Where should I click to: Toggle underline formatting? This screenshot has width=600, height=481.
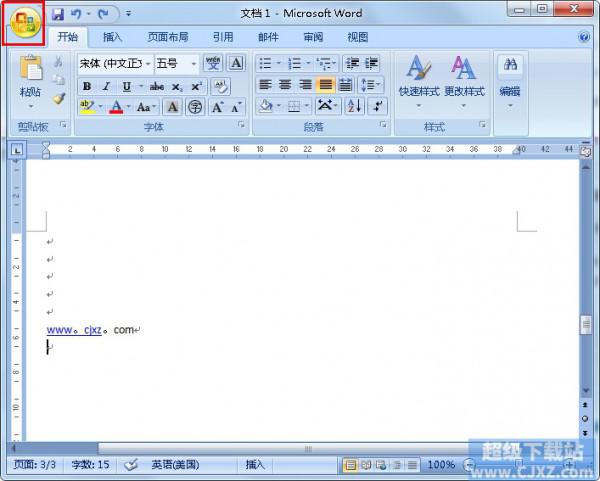click(127, 86)
